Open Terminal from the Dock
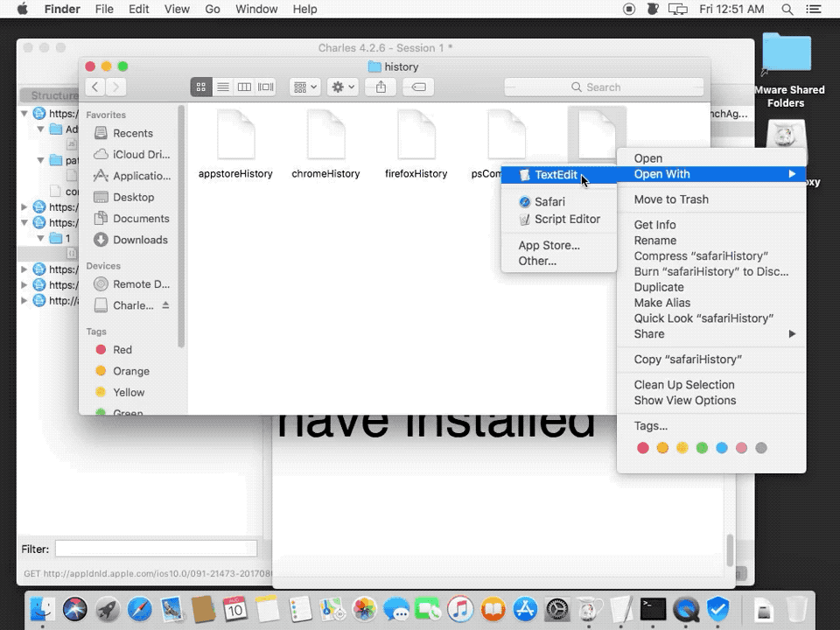Viewport: 840px width, 630px height. (x=654, y=610)
